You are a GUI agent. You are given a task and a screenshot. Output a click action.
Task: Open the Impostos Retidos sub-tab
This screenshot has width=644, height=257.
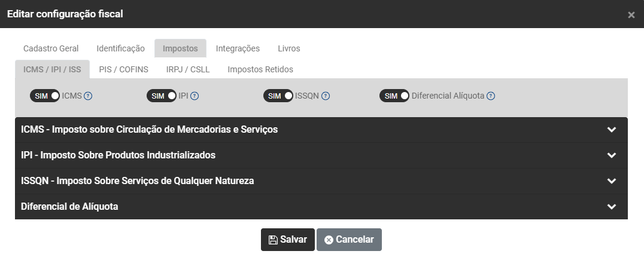click(x=260, y=69)
